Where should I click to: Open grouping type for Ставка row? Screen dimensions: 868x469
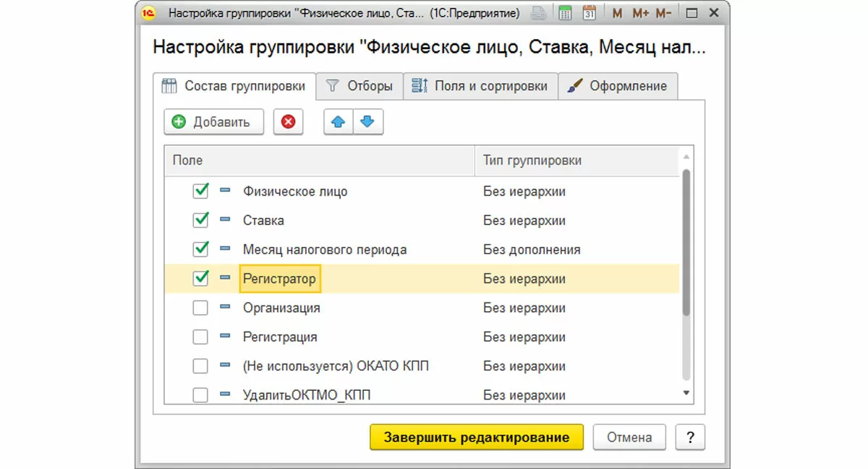524,221
